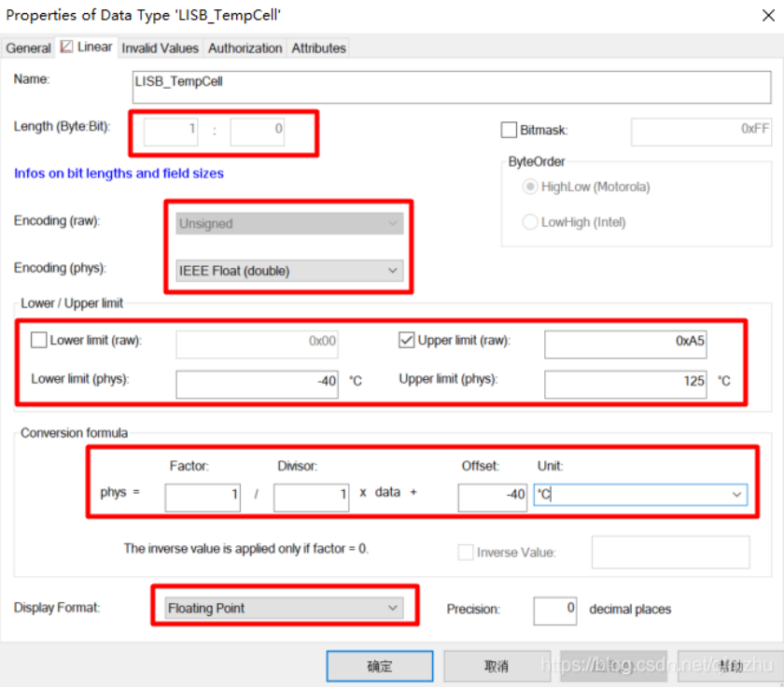This screenshot has height=688, width=784.
Task: Click the Divisor input field
Action: [x=311, y=498]
